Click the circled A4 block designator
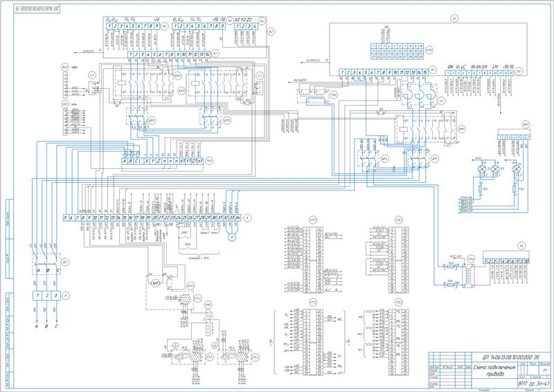The width and height of the screenshot is (554, 392). point(521,245)
